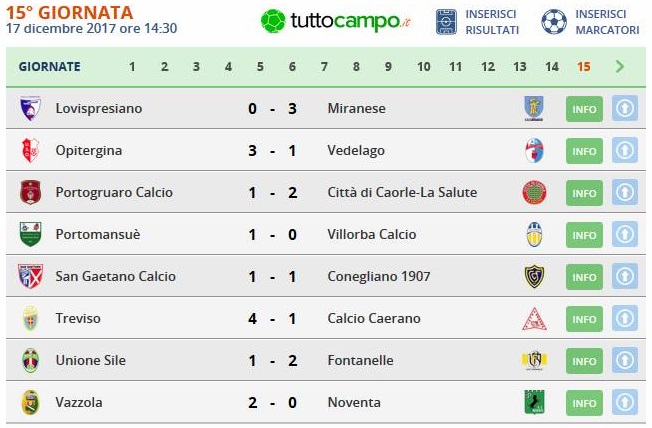Open INFO for Portomansuè vs Villorba Calcio
Image resolution: width=652 pixels, height=428 pixels.
584,235
